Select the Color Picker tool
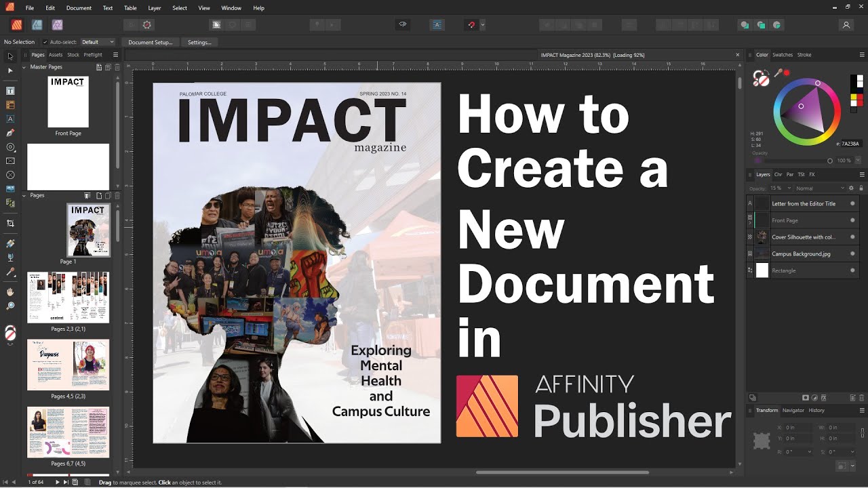Screen dimensions: 868x488 click(x=10, y=272)
